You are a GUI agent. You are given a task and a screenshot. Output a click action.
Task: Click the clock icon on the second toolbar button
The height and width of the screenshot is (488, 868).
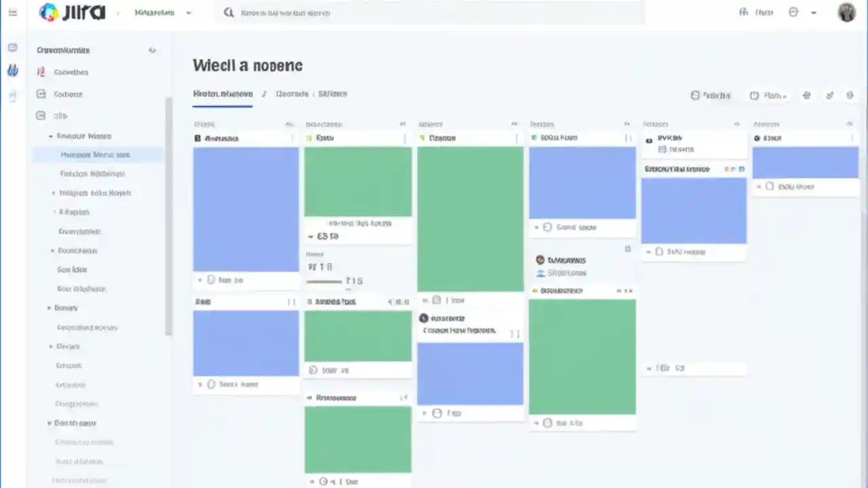tap(753, 95)
